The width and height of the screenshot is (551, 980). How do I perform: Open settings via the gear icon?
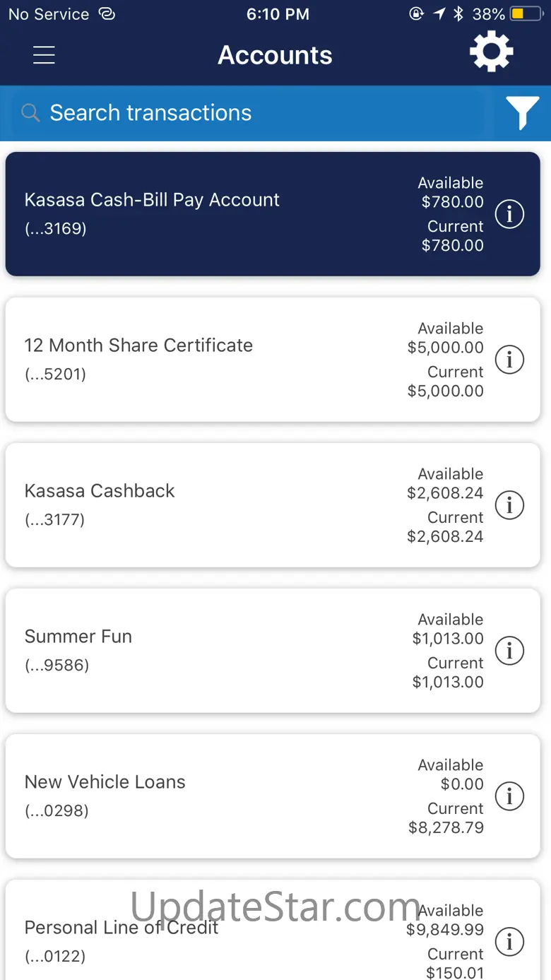[491, 52]
